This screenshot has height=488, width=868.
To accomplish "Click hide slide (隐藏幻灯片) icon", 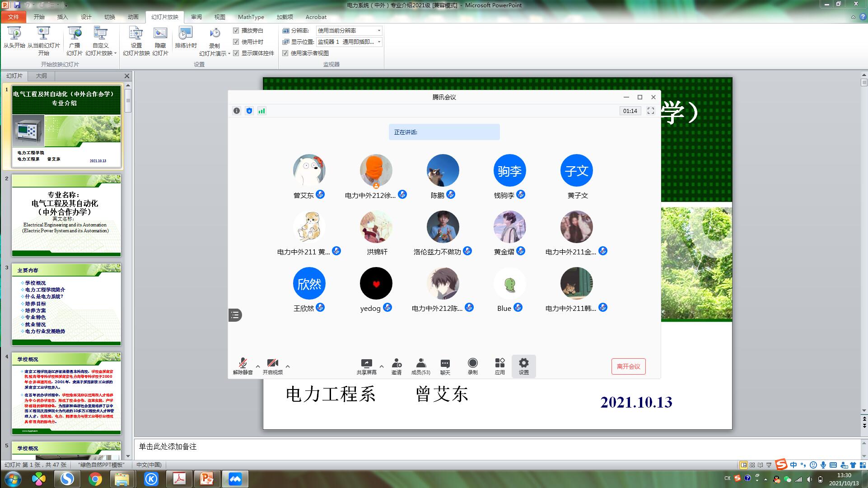I will point(160,33).
